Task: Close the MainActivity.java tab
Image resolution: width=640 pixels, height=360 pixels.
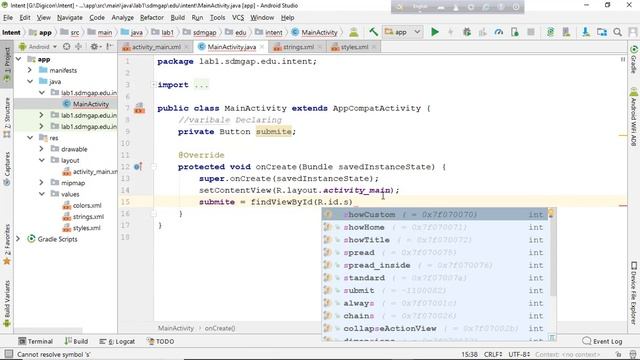Action: (262, 47)
